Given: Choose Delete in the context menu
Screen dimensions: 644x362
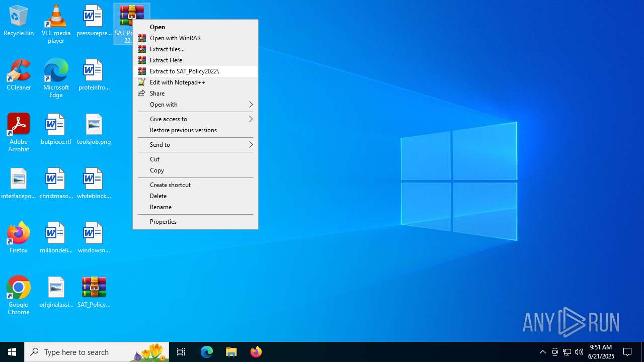Looking at the screenshot, I should point(195,196).
